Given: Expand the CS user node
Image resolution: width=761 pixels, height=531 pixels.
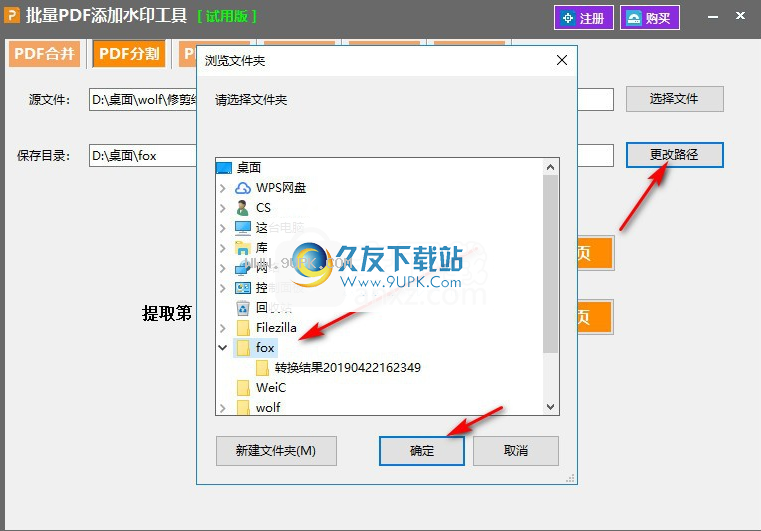Looking at the screenshot, I should (222, 208).
